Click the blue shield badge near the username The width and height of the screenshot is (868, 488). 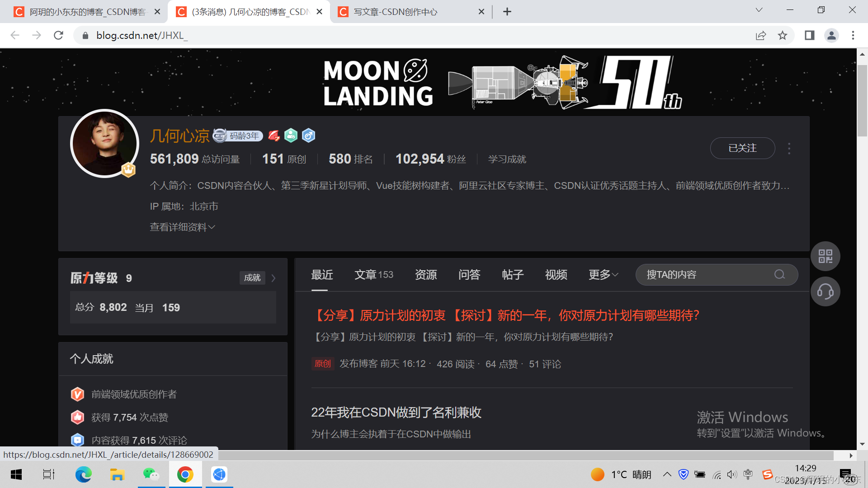pyautogui.click(x=308, y=135)
